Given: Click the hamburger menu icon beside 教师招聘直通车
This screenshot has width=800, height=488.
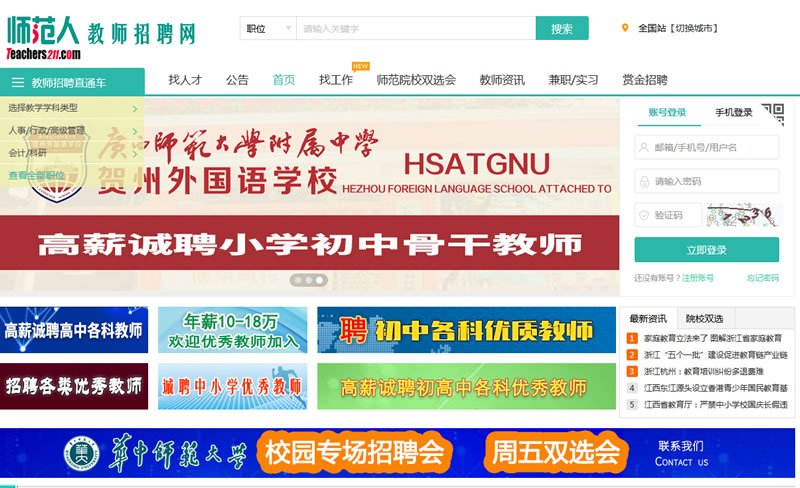Looking at the screenshot, I should 18,83.
